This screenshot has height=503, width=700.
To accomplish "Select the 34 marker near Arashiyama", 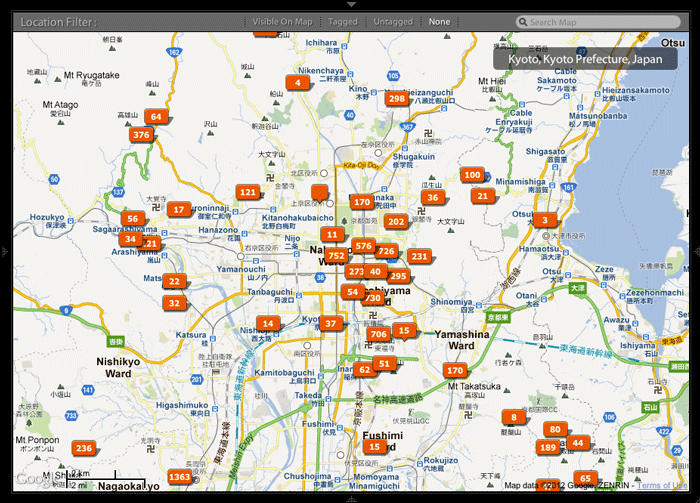I will [130, 239].
